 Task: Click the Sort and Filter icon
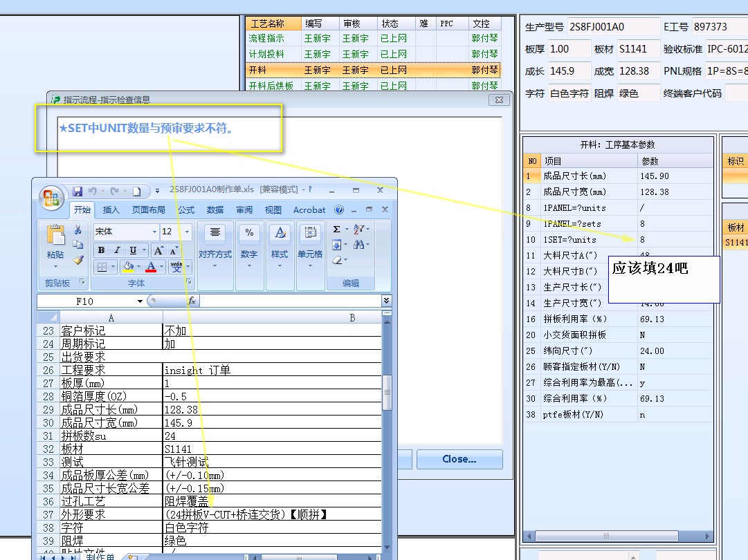[x=359, y=230]
